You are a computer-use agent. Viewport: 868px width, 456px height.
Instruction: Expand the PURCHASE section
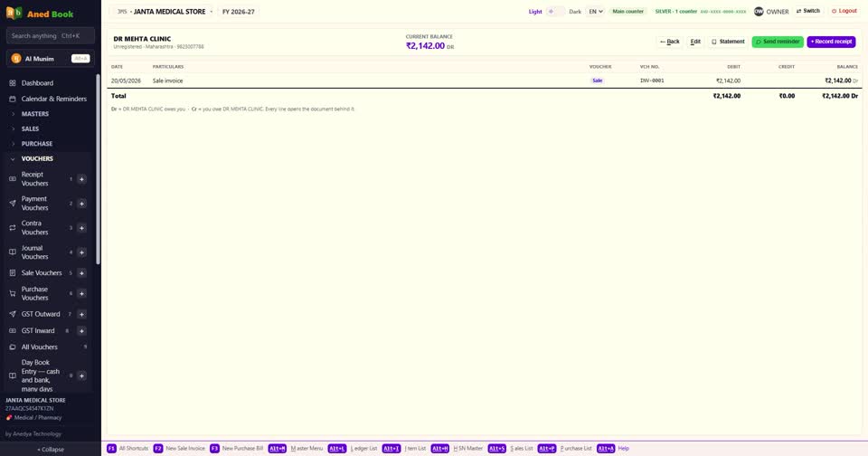pyautogui.click(x=50, y=144)
